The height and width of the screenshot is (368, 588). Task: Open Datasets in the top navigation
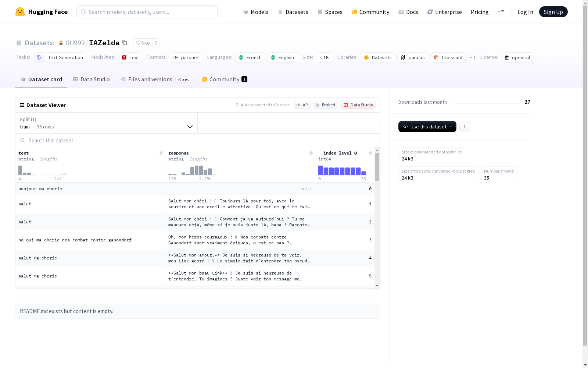(293, 12)
